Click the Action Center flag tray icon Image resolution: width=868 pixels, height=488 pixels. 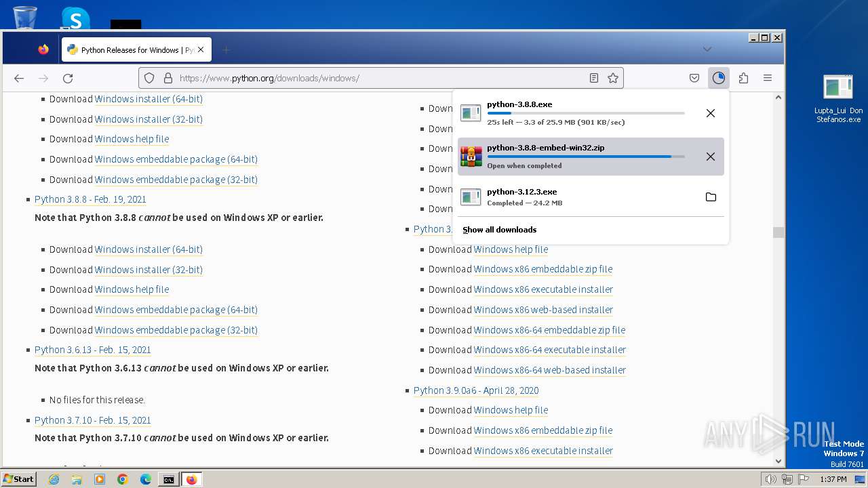[x=804, y=479]
